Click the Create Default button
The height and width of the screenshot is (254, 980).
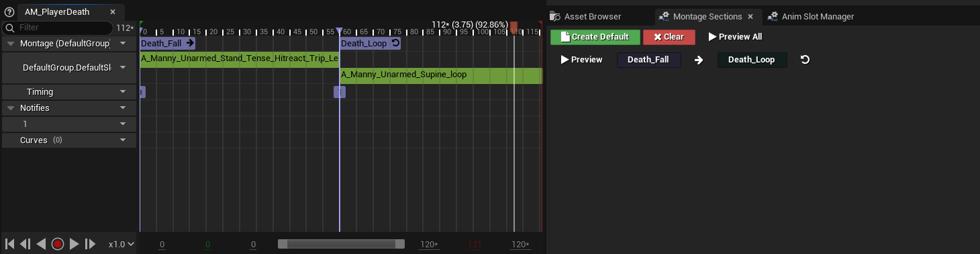tap(595, 37)
